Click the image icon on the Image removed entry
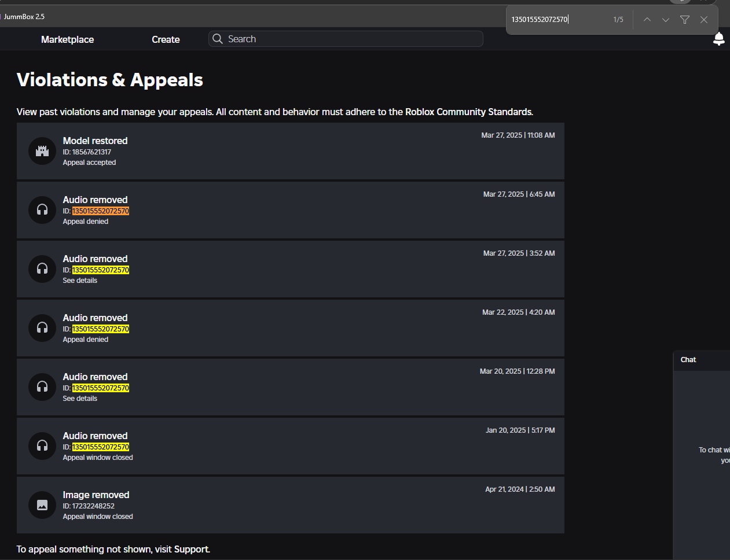Image resolution: width=730 pixels, height=560 pixels. 42,505
